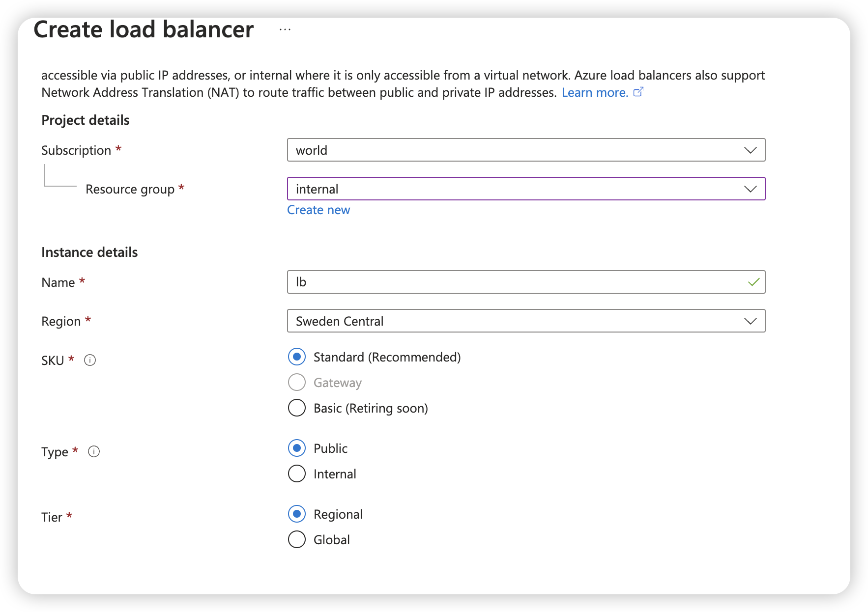Image resolution: width=868 pixels, height=612 pixels.
Task: Select Public load balancer type
Action: 297,448
